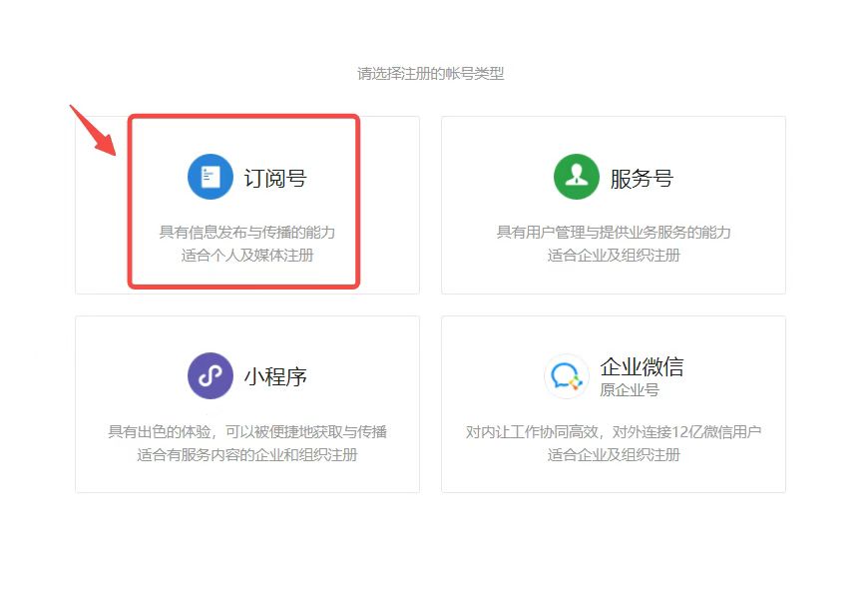Viewport: 868px width, 591px height.
Task: Click the purple 小程序 S logo icon
Action: point(210,375)
